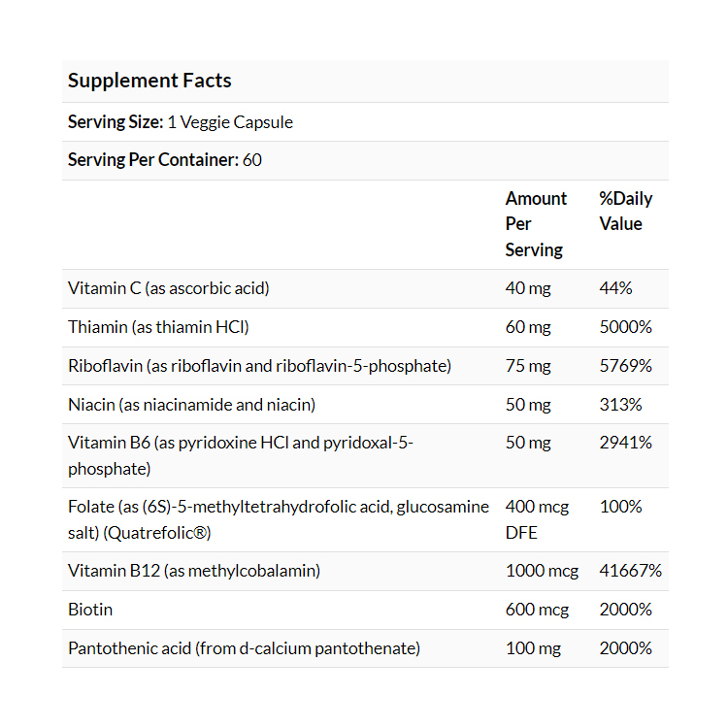Click the Amount Per Serving column header

(536, 224)
